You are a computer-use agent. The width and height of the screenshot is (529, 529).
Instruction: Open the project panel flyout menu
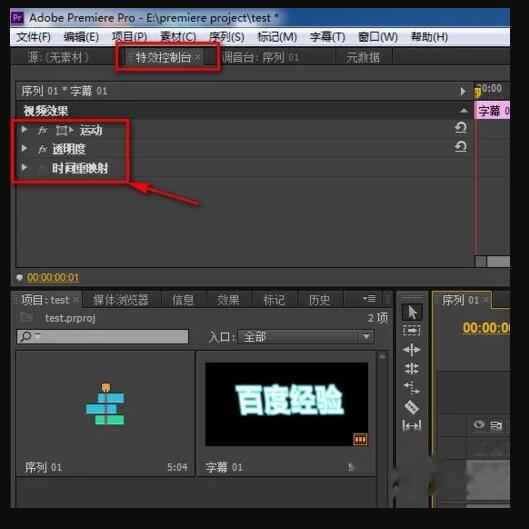click(369, 299)
